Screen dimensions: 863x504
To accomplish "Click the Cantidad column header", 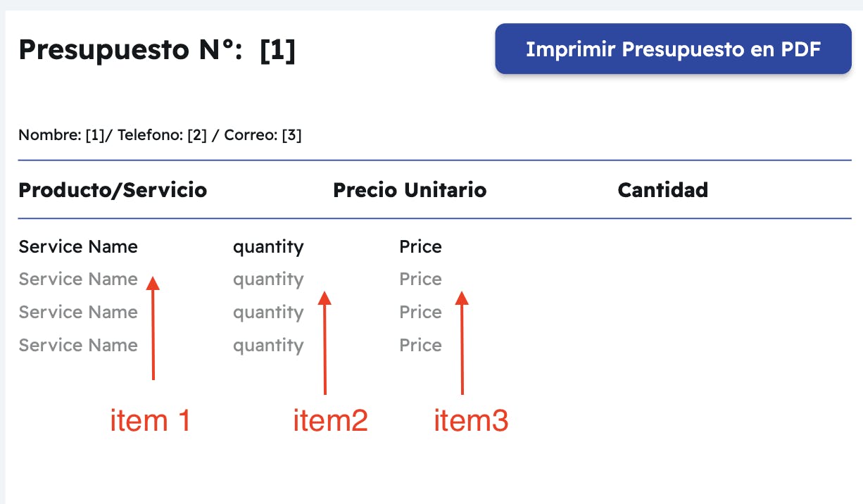I will tap(662, 190).
